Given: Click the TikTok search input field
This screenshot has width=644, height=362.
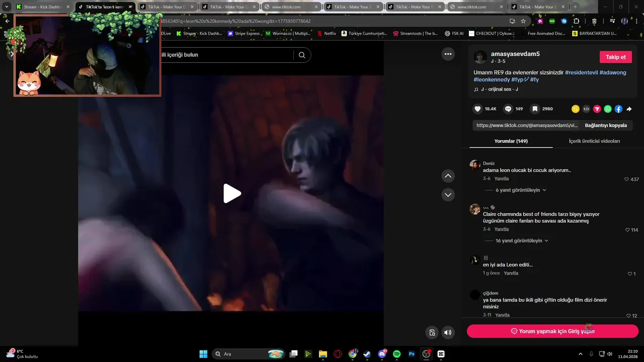Looking at the screenshot, I should (x=226, y=55).
